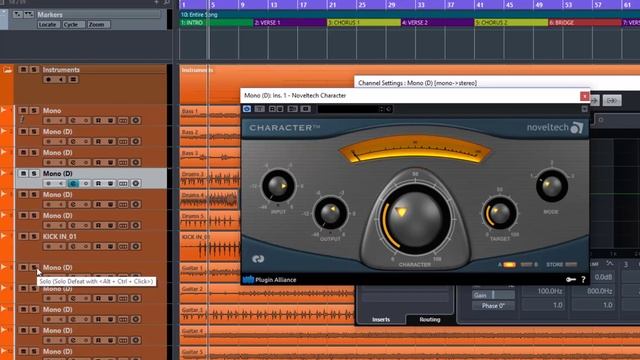Adjust the TARGET knob in Character
Screen dimensions: 640x360
(x=500, y=213)
